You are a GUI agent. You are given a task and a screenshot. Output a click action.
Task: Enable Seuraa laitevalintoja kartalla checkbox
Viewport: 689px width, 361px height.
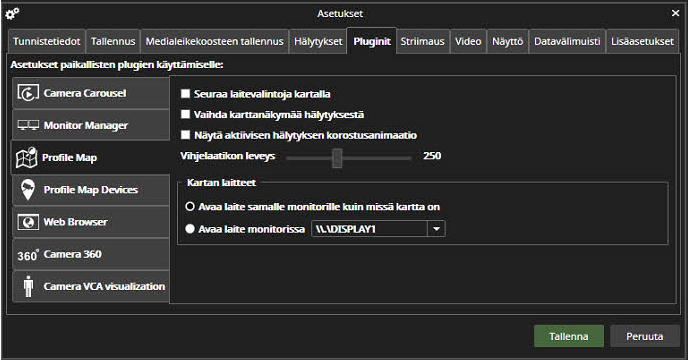pyautogui.click(x=185, y=94)
